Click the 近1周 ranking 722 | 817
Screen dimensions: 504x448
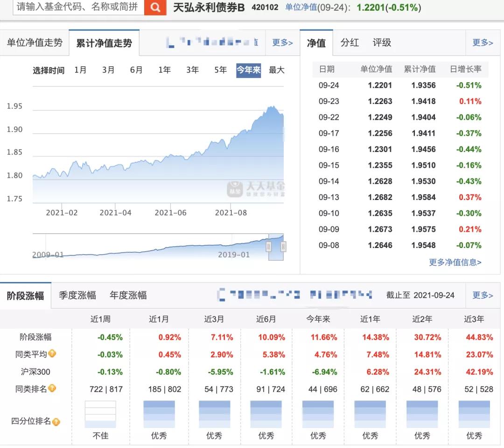coord(106,389)
